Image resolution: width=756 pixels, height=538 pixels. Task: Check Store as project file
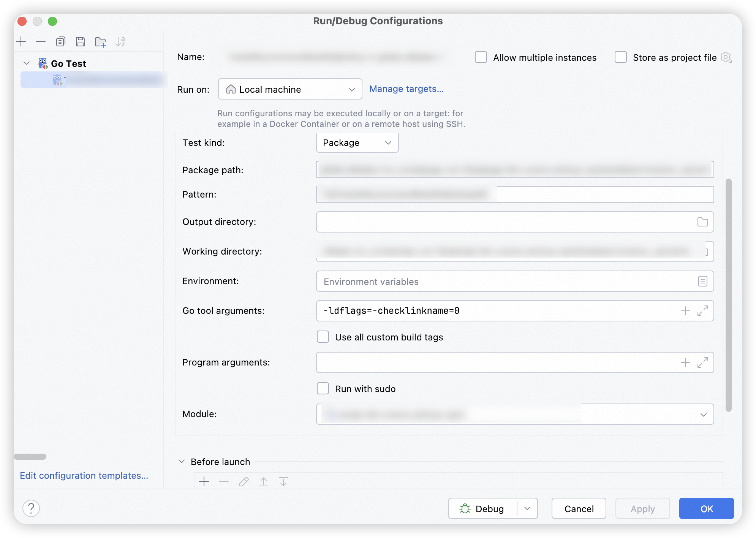point(621,57)
